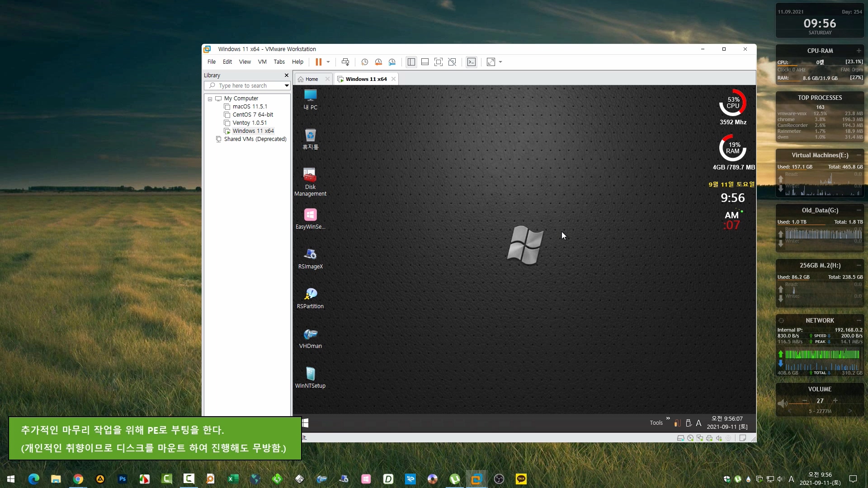Revert the VM to its previous snapshot

coord(378,62)
